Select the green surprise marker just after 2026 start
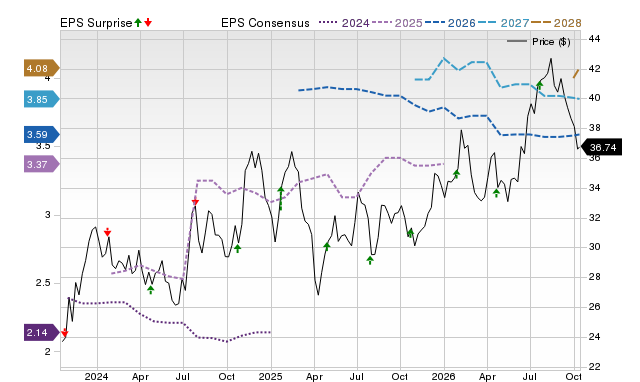 [457, 174]
